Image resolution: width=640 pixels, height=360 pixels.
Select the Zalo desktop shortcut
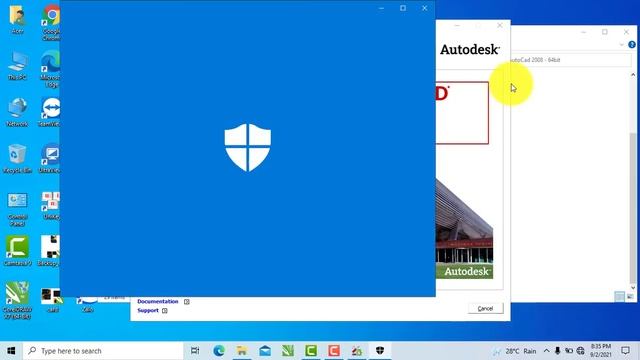coord(87,304)
